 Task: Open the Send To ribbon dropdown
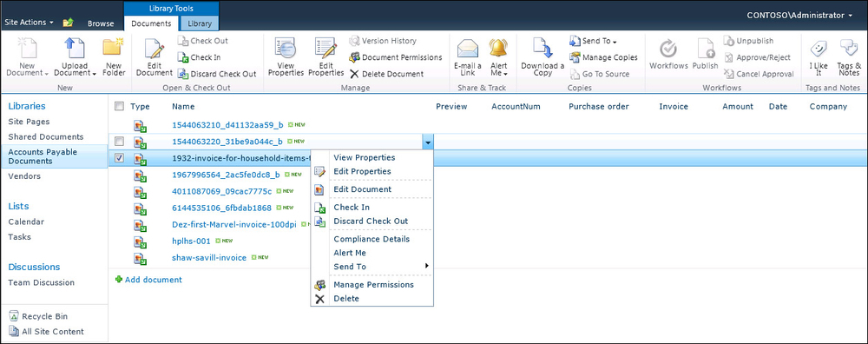pyautogui.click(x=593, y=41)
